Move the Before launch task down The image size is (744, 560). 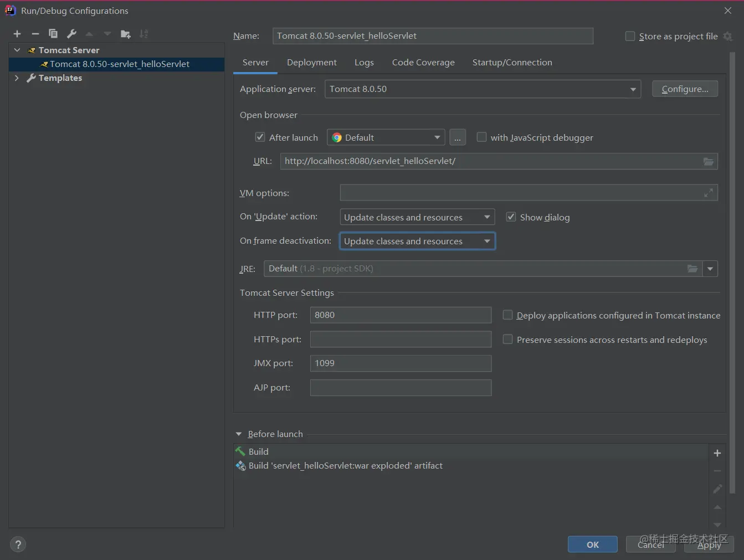(x=717, y=525)
